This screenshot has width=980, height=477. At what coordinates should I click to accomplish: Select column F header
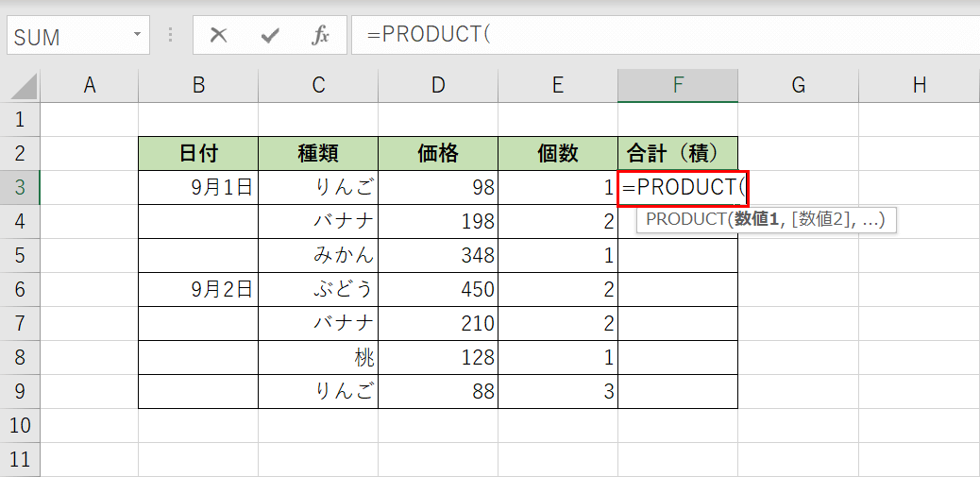678,86
